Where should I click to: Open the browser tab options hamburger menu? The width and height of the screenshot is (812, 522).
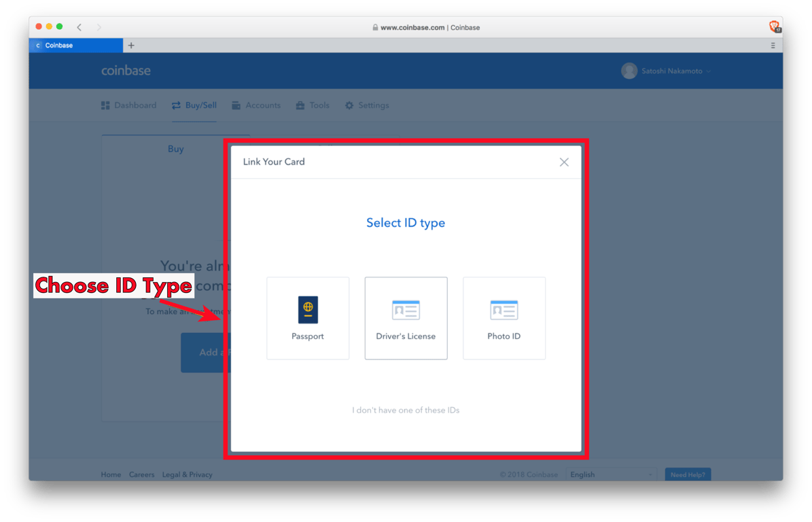[773, 45]
